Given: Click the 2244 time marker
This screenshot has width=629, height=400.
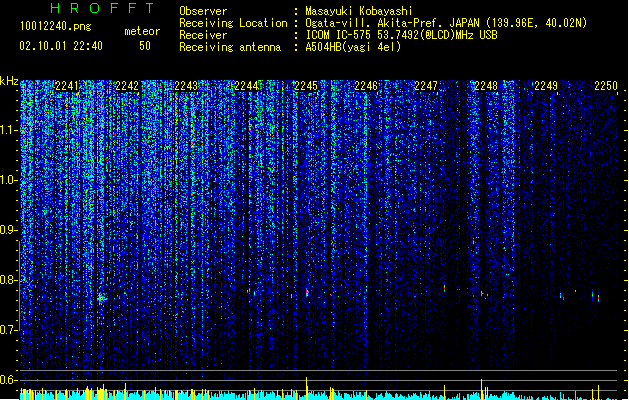Looking at the screenshot, I should click(x=246, y=86).
